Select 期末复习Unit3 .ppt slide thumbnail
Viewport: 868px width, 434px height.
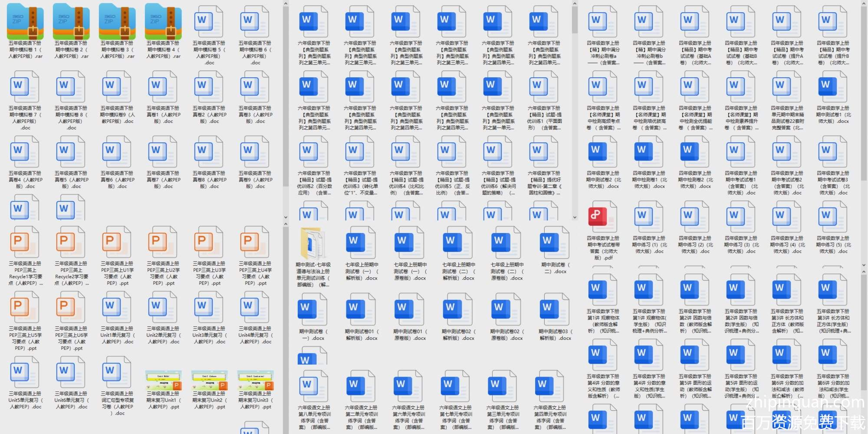(x=255, y=380)
